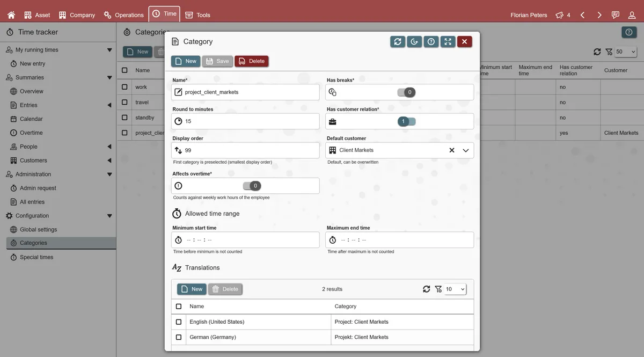Check the work row in Categories table
Screen dimensions: 644x357
125,87
